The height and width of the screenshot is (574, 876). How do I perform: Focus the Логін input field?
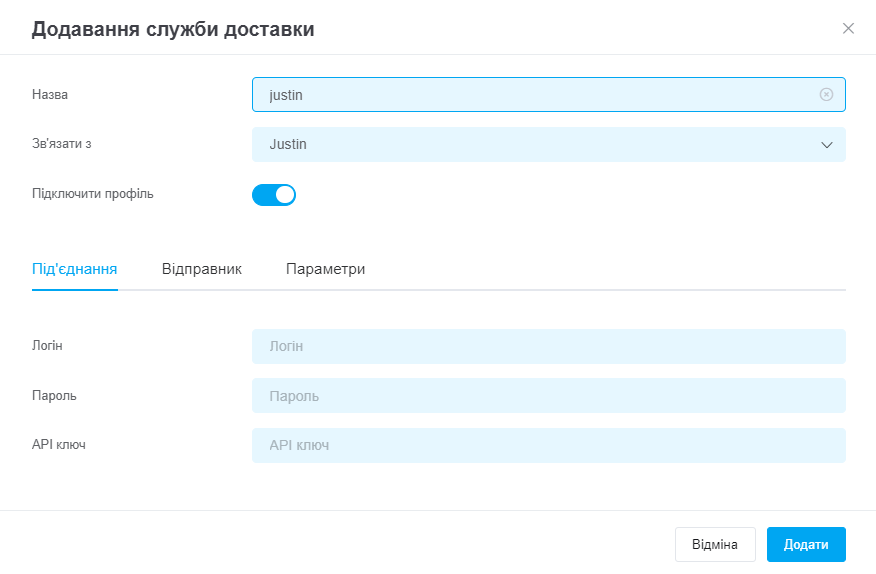pos(549,346)
